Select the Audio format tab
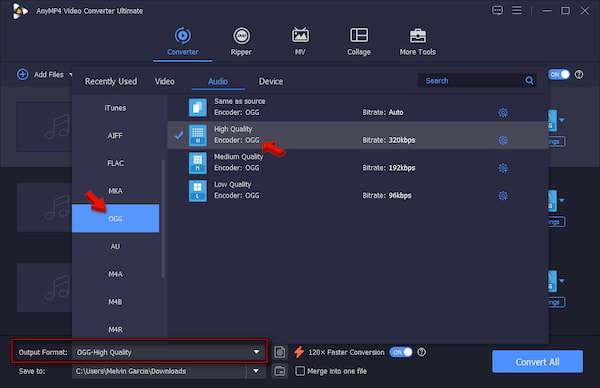 tap(218, 82)
